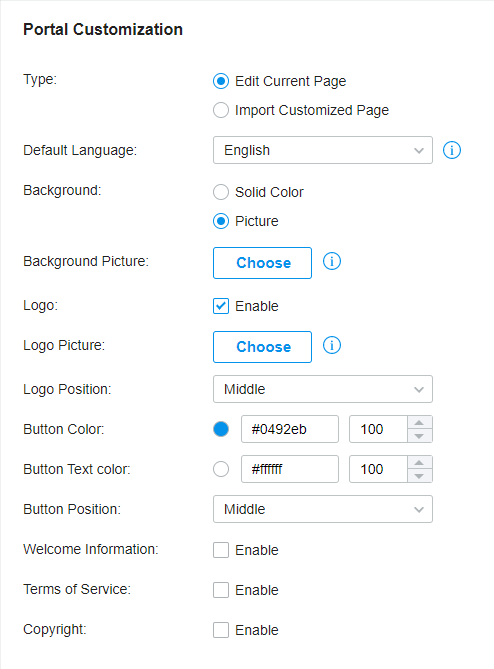Viewport: 494px width, 669px height.
Task: Uncheck the Logo Enable checkbox
Action: click(221, 306)
